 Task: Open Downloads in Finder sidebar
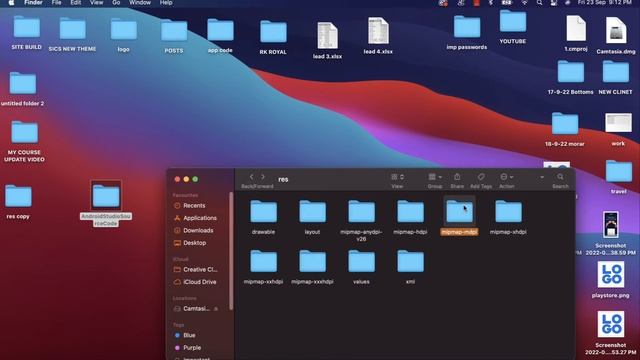coord(193,231)
